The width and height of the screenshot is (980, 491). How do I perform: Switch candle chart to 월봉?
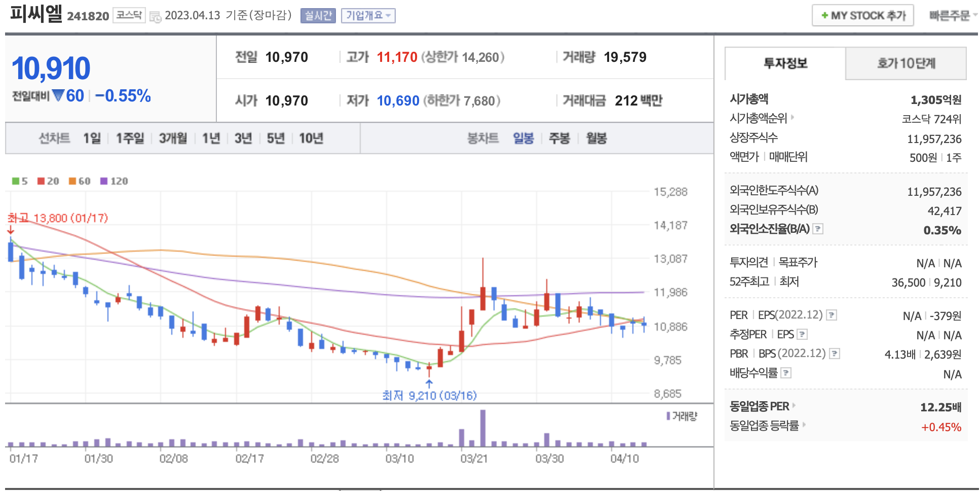click(x=596, y=138)
